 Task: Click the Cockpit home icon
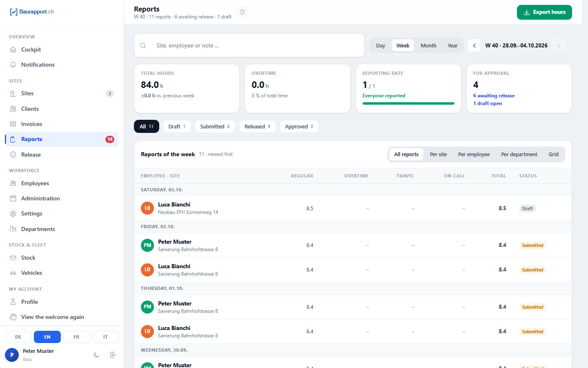pos(13,49)
